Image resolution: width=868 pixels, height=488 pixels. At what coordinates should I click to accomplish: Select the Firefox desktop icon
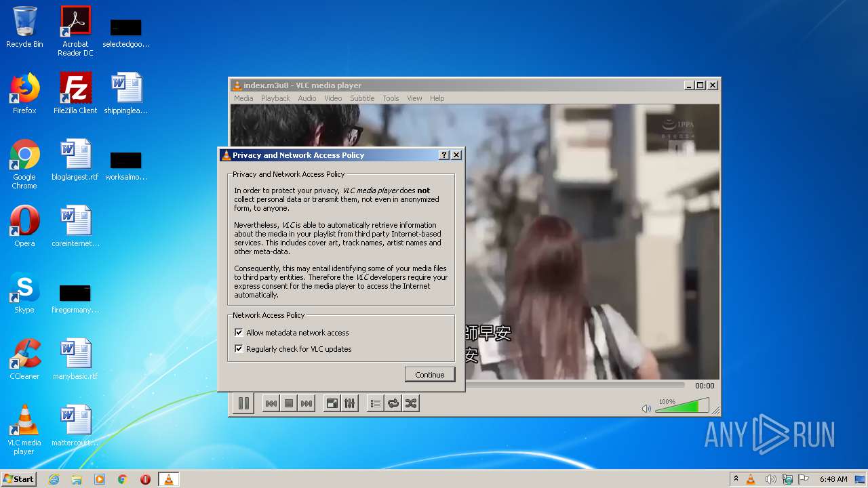(24, 94)
